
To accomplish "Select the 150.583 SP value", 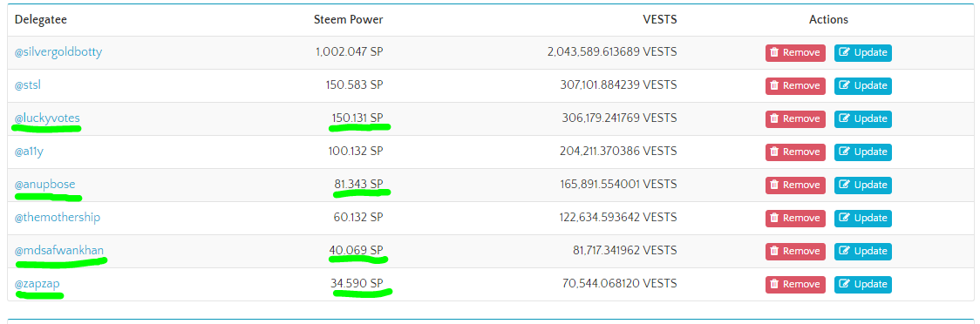I will pos(354,84).
